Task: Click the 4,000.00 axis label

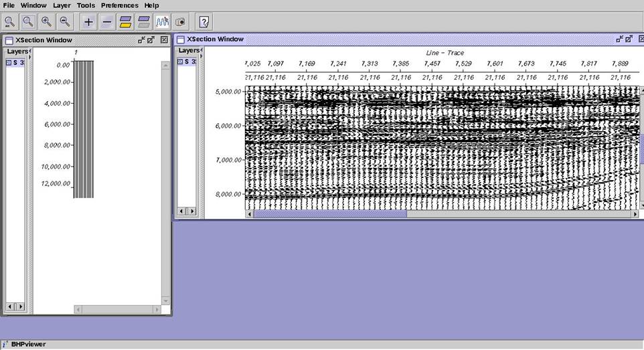Action: pos(57,103)
